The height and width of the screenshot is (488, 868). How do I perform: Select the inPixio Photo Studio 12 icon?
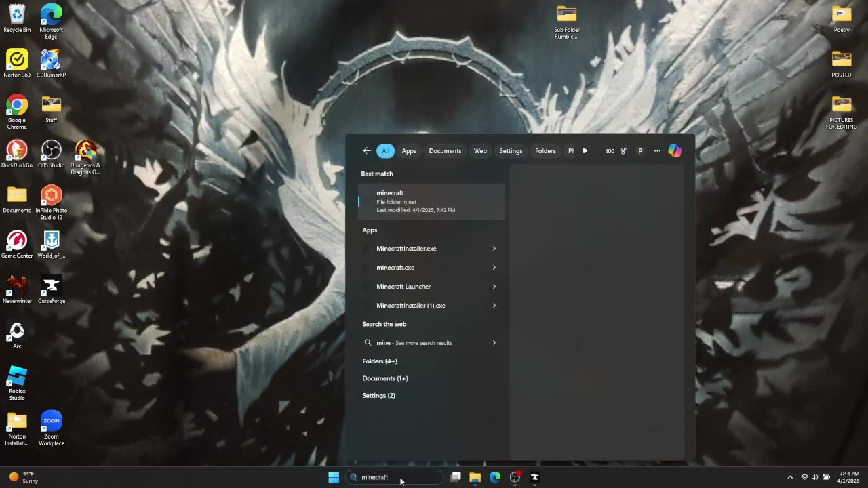tap(51, 203)
